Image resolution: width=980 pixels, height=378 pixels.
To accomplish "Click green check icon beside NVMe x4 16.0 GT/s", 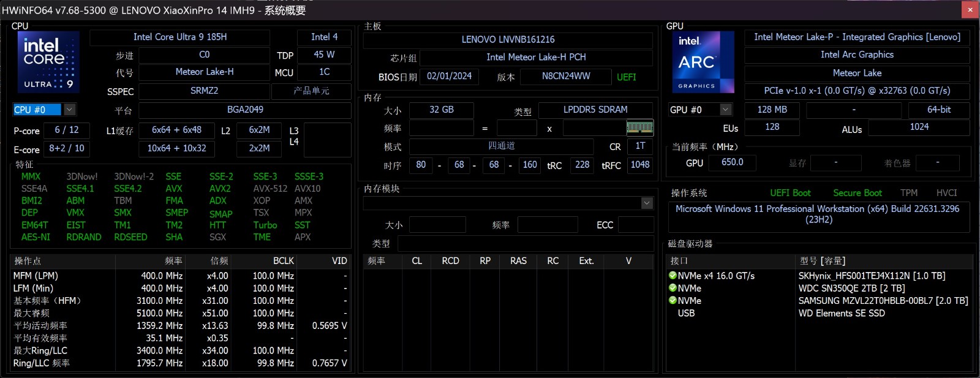I will click(673, 276).
